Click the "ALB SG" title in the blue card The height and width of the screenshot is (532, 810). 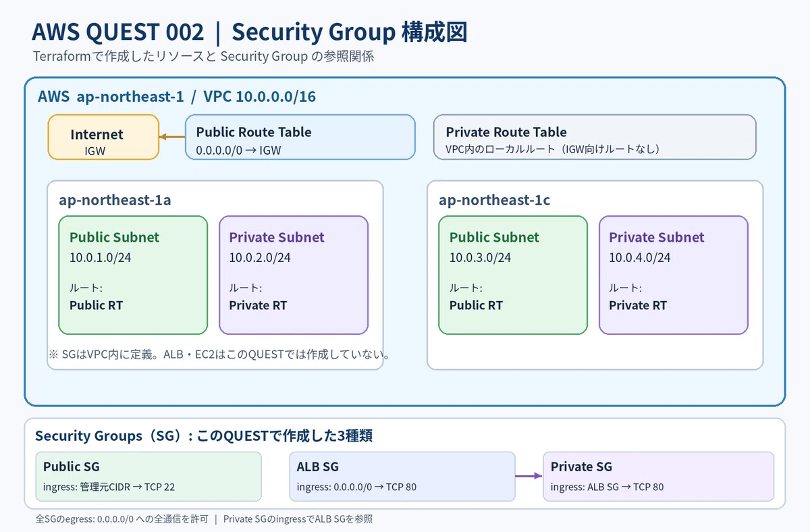tap(318, 467)
